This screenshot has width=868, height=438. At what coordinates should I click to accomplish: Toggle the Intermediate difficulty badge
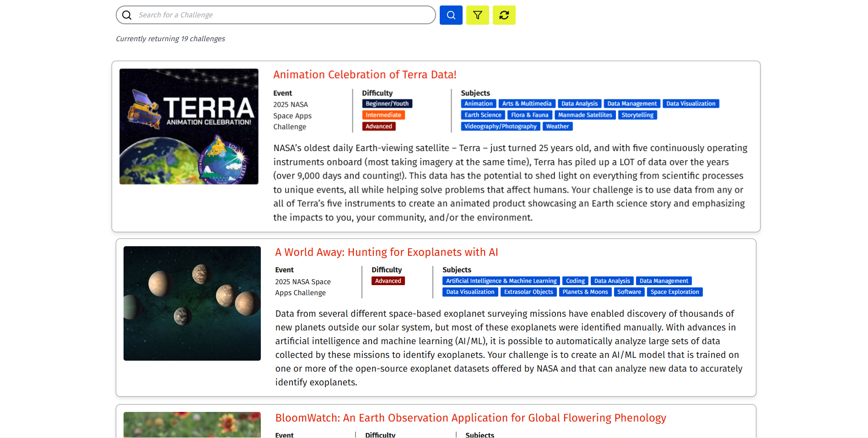[x=383, y=115]
